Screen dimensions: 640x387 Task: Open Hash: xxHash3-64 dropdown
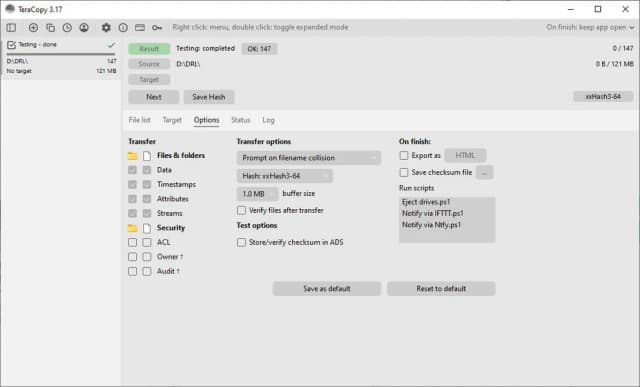click(x=284, y=176)
